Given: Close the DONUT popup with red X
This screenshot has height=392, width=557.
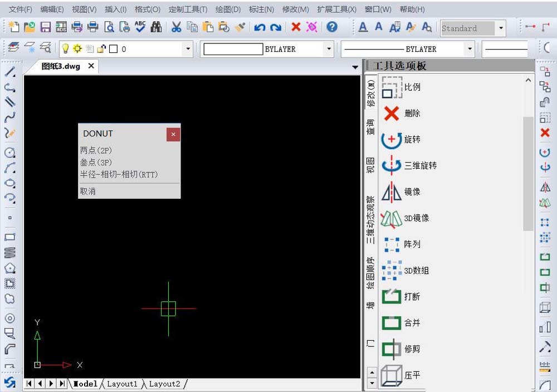Looking at the screenshot, I should (173, 134).
